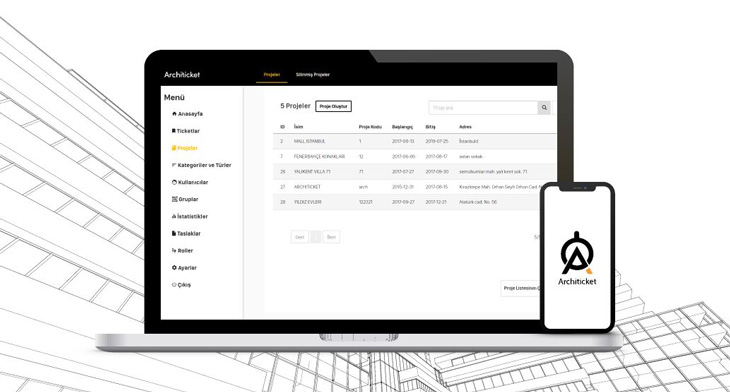730x392 pixels.
Task: Click the search magnifier button
Action: click(544, 108)
